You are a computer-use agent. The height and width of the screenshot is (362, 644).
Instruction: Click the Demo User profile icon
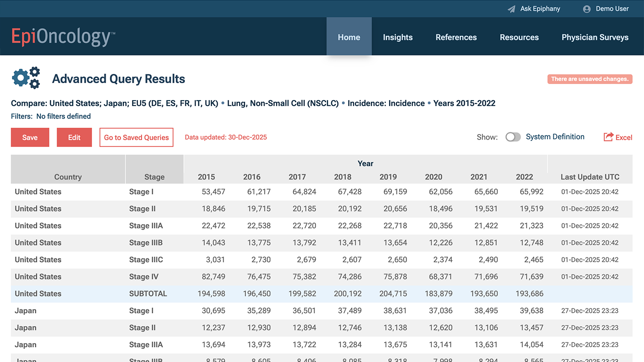pyautogui.click(x=586, y=9)
